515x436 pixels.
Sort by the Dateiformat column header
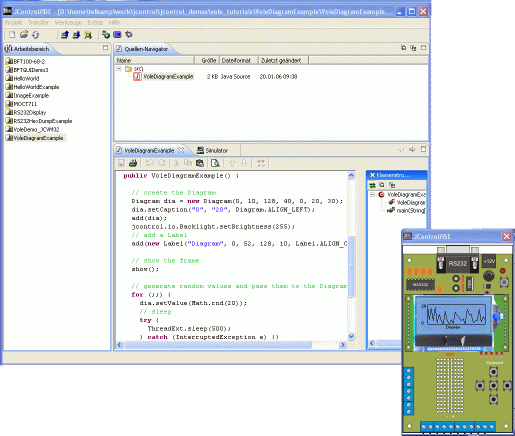(239, 60)
